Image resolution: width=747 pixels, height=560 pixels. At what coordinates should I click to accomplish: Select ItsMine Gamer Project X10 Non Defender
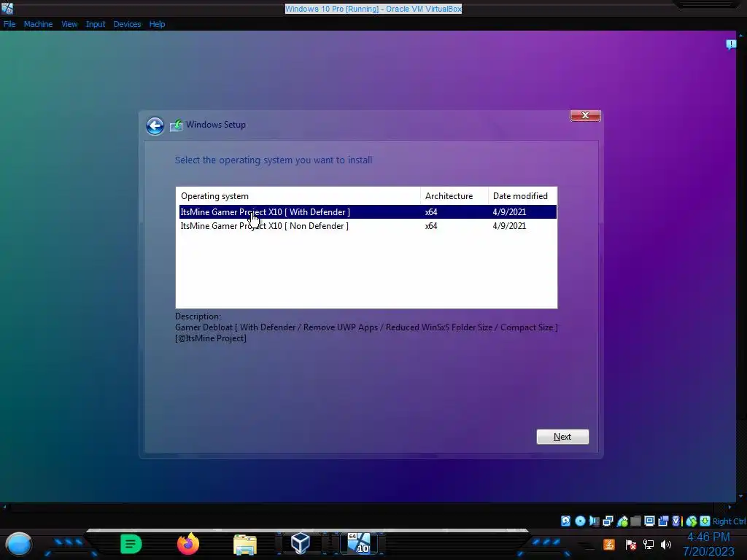pyautogui.click(x=368, y=226)
